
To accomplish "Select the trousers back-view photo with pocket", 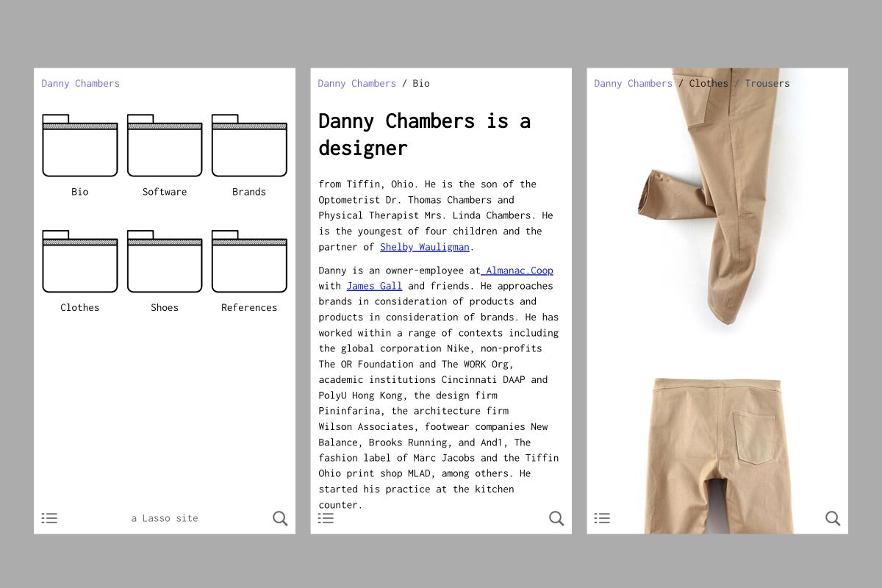I will point(717,448).
